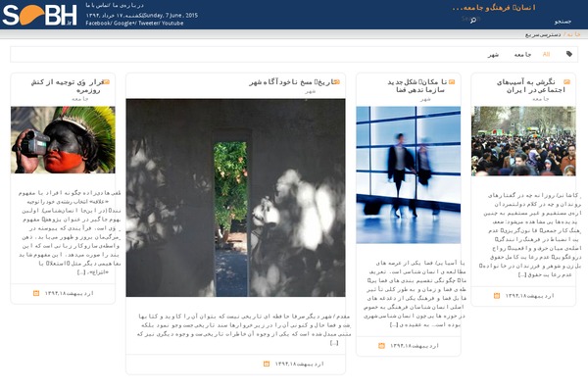588x392 pixels.
Task: Open article نگرشی به آسیب‌های اجتماعی در ایران
Action: [x=530, y=86]
